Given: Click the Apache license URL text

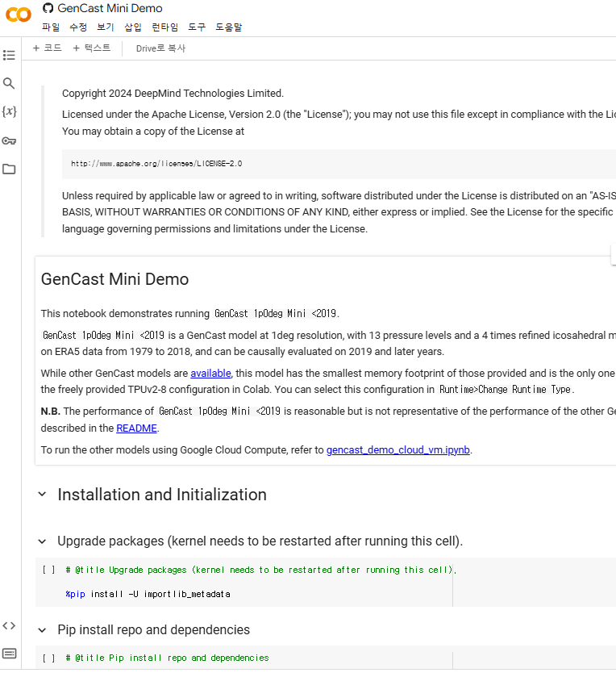Looking at the screenshot, I should 156,164.
